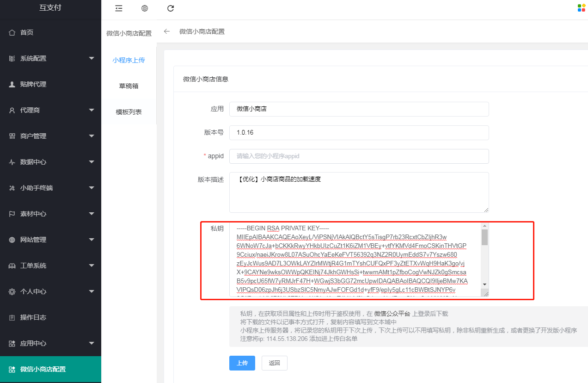The width and height of the screenshot is (588, 383).
Task: Expand the 素材中心 menu arrow
Action: (x=92, y=214)
